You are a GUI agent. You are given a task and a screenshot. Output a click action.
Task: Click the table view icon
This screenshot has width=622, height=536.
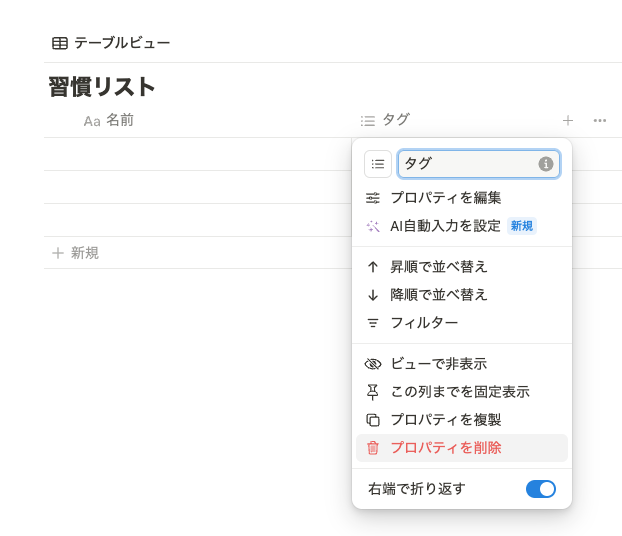coord(60,43)
